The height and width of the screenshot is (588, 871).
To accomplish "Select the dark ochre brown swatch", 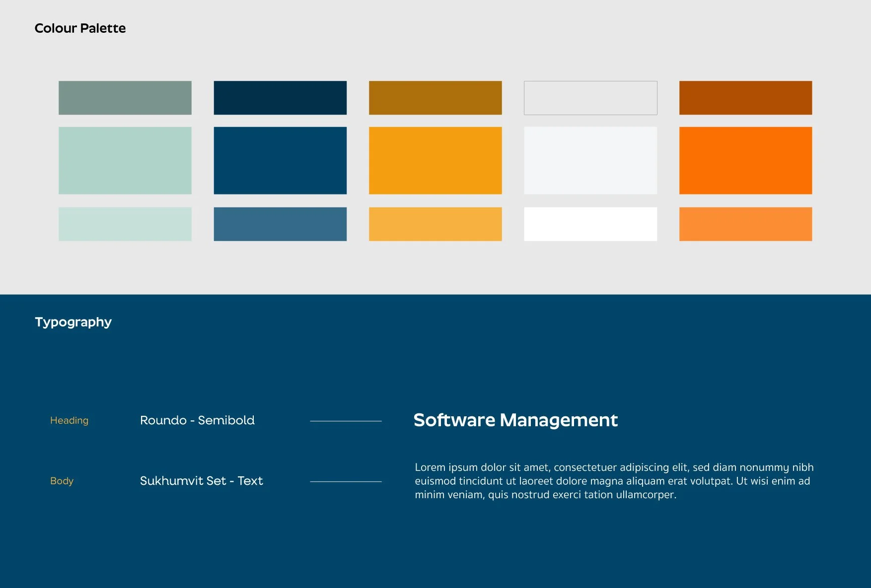I will click(435, 98).
